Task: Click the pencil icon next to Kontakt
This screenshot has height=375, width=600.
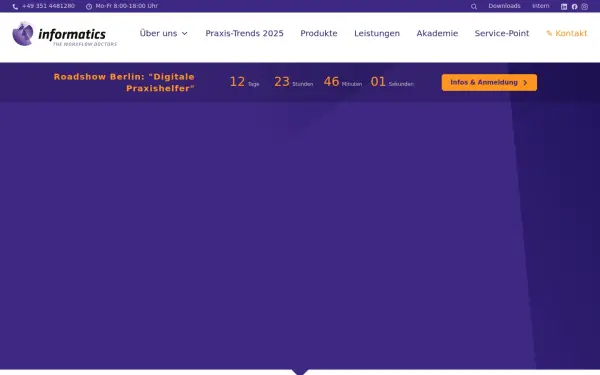Action: tap(549, 33)
